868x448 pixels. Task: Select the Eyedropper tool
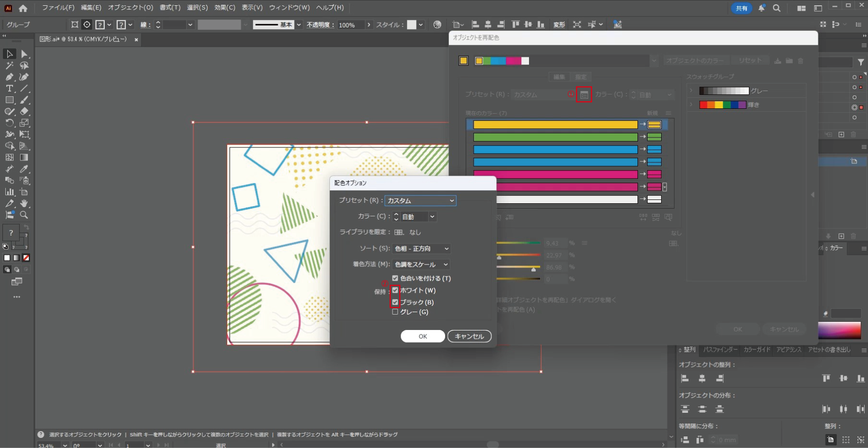pos(24,169)
